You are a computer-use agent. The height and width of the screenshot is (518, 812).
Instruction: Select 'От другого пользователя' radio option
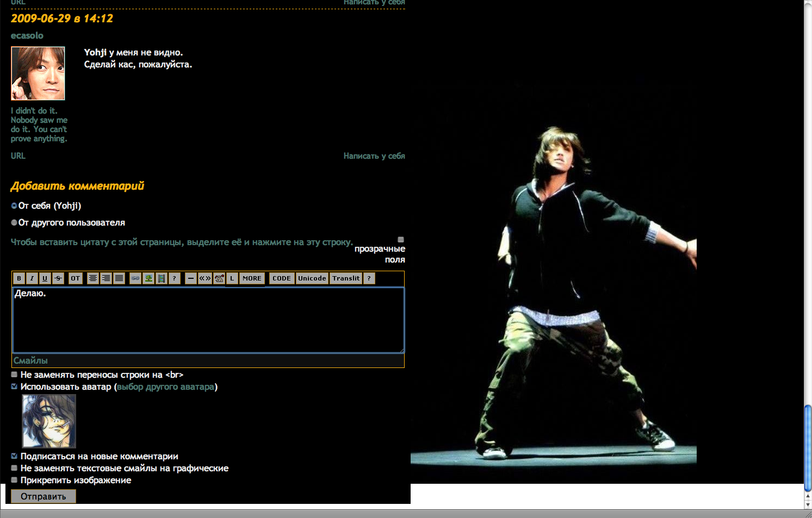(x=14, y=223)
